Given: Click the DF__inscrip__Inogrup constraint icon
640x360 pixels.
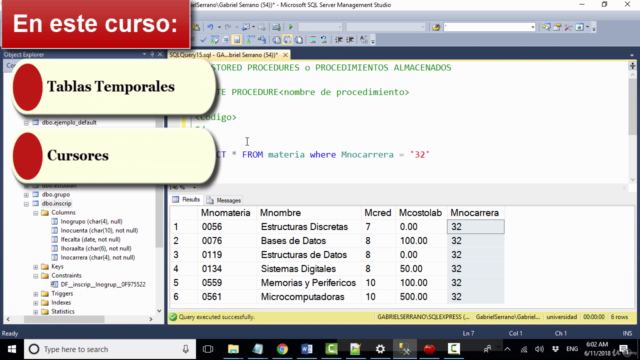Looking at the screenshot, I should click(54, 284).
